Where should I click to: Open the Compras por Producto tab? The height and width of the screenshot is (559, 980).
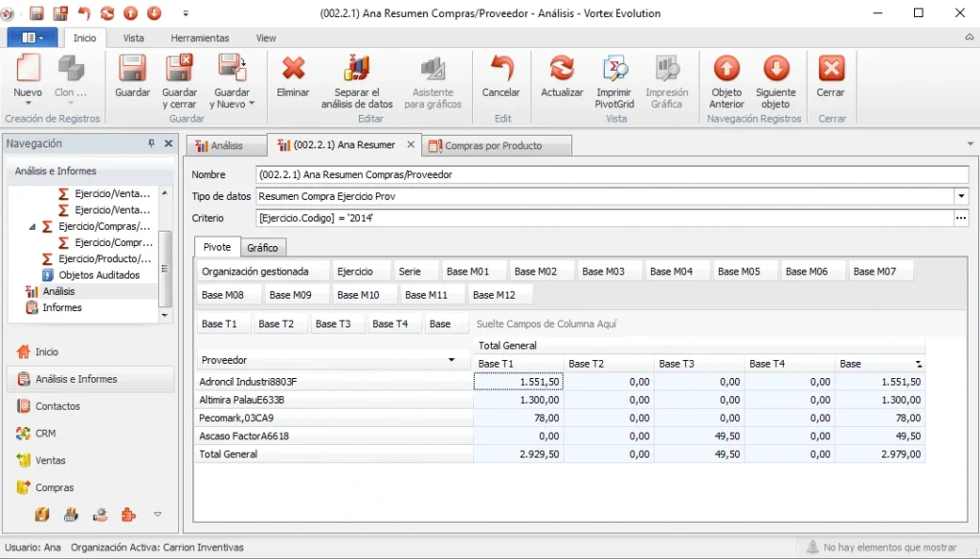493,145
